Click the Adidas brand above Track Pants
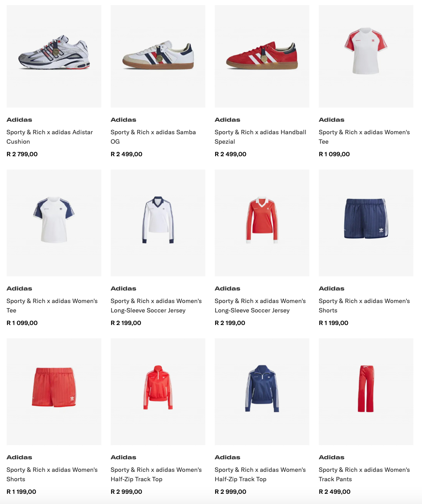Viewport: 422px width, 504px height. coord(331,457)
